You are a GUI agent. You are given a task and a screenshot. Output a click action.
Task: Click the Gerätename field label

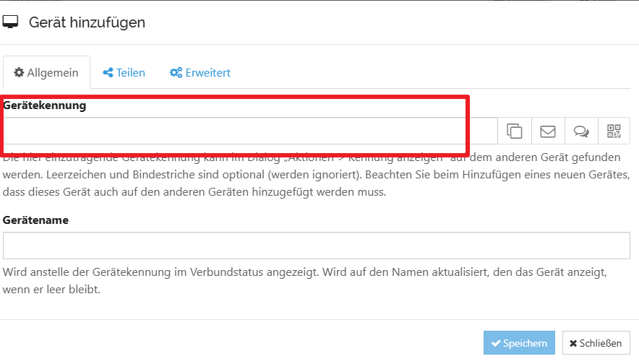[36, 220]
